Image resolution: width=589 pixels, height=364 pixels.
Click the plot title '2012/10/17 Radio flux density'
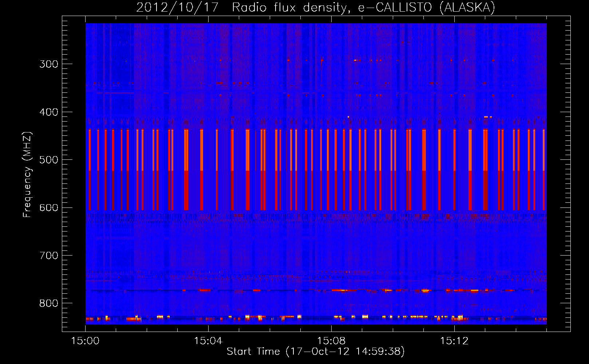point(243,8)
